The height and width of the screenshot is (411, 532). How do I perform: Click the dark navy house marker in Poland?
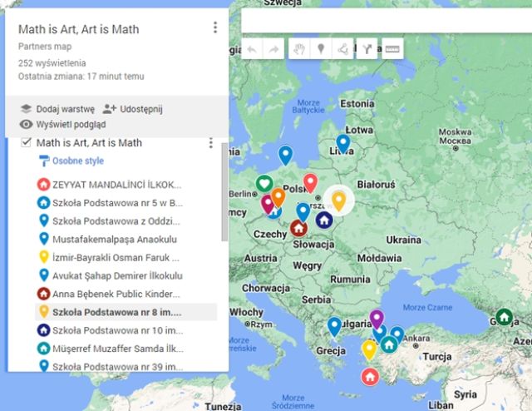coord(324,220)
